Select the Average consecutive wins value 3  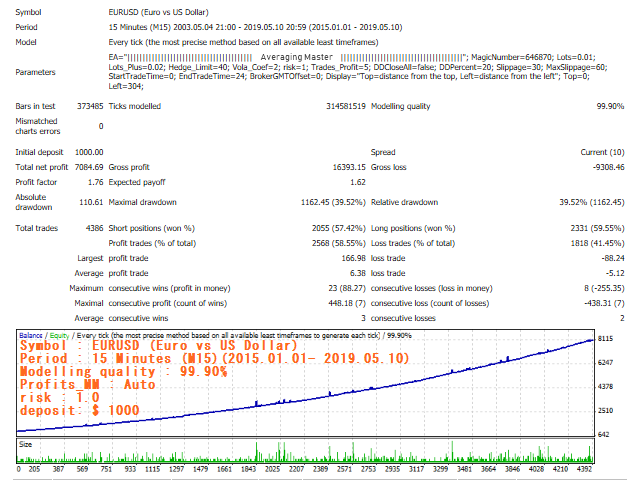(363, 318)
